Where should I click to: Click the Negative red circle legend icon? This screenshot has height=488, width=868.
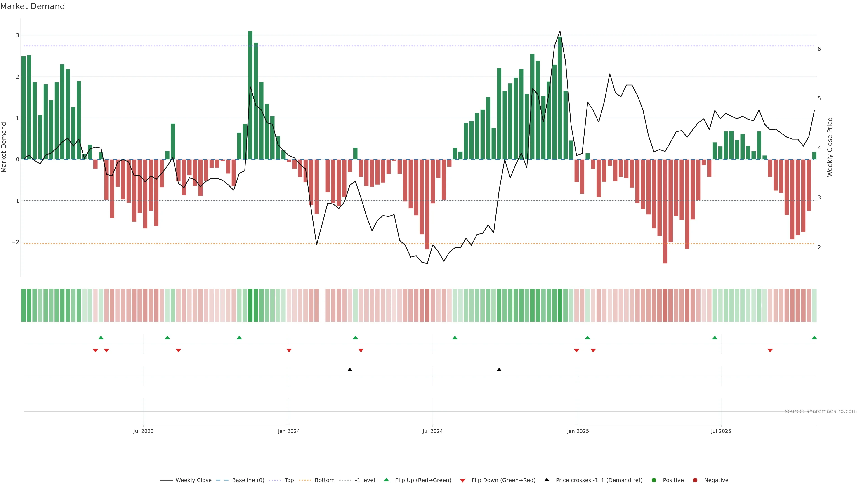click(695, 480)
